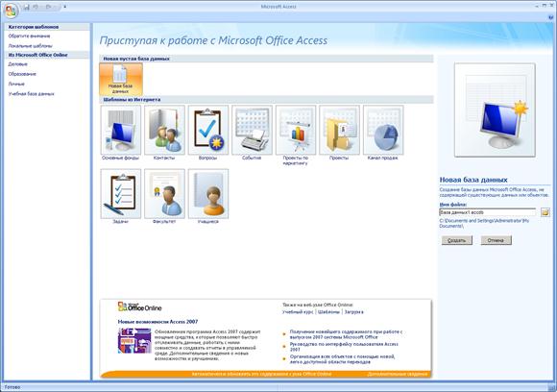Choose the Проекты template
This screenshot has width=557, height=392.
point(339,133)
